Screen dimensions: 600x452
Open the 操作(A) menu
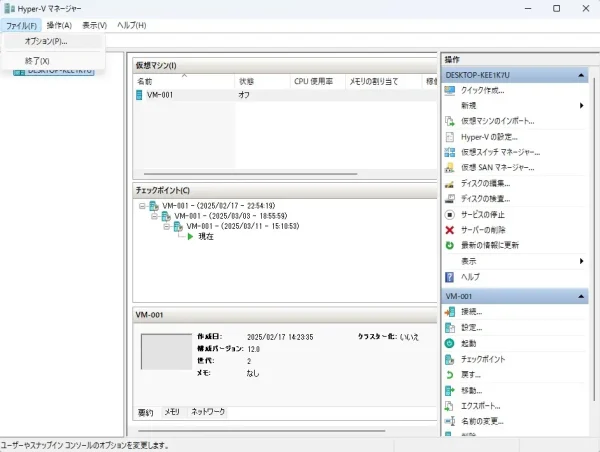[x=59, y=26]
